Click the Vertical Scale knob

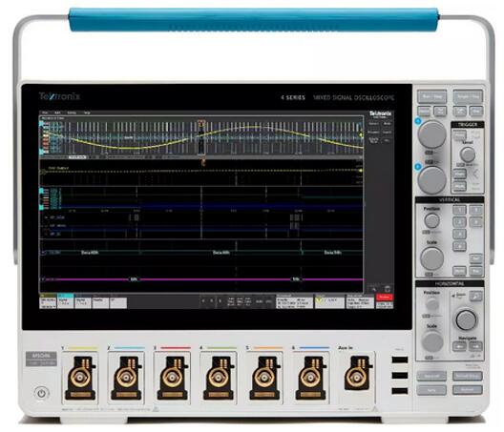[432, 257]
